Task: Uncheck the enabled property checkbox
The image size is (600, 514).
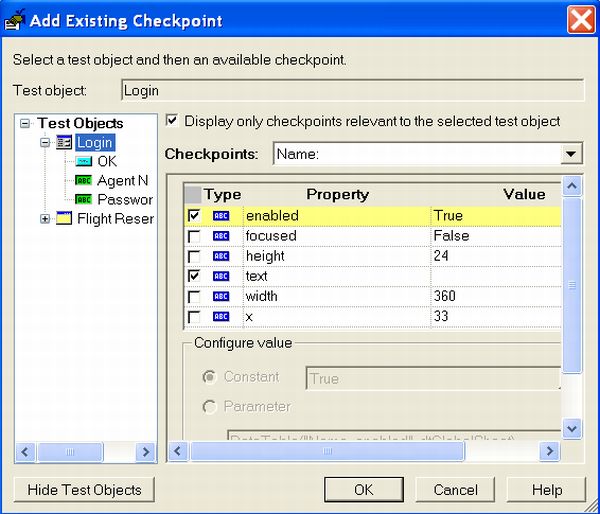Action: click(x=194, y=216)
